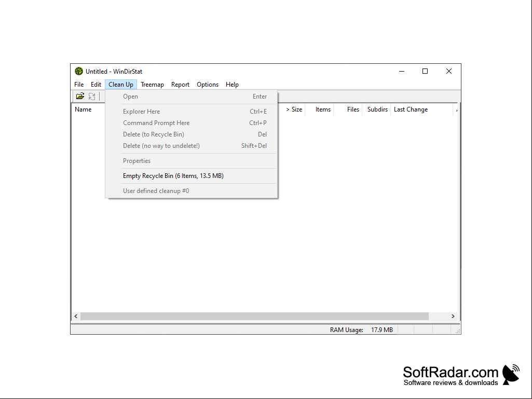Select Explorer Here menu entry
The height and width of the screenshot is (399, 532).
click(x=192, y=111)
